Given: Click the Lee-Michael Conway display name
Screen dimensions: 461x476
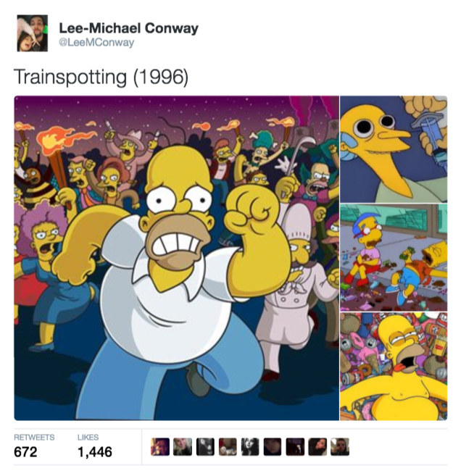Looking at the screenshot, I should pos(129,28).
